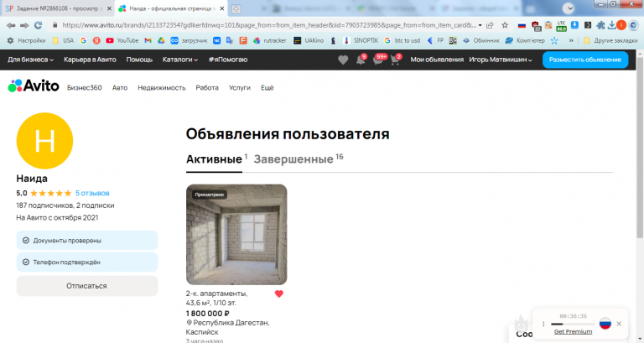The image size is (644, 343).
Task: Open the Недвижимость category
Action: coord(161,87)
